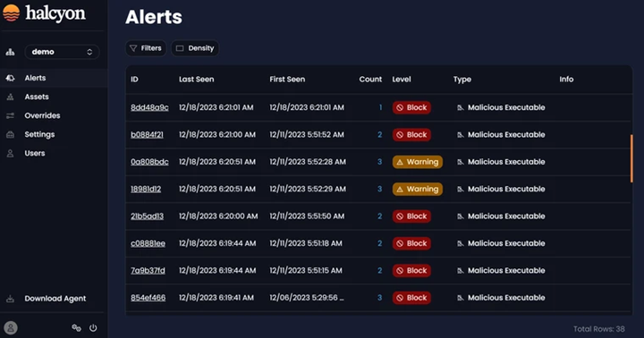644x338 pixels.
Task: Sort by the Level column header
Action: tap(402, 80)
